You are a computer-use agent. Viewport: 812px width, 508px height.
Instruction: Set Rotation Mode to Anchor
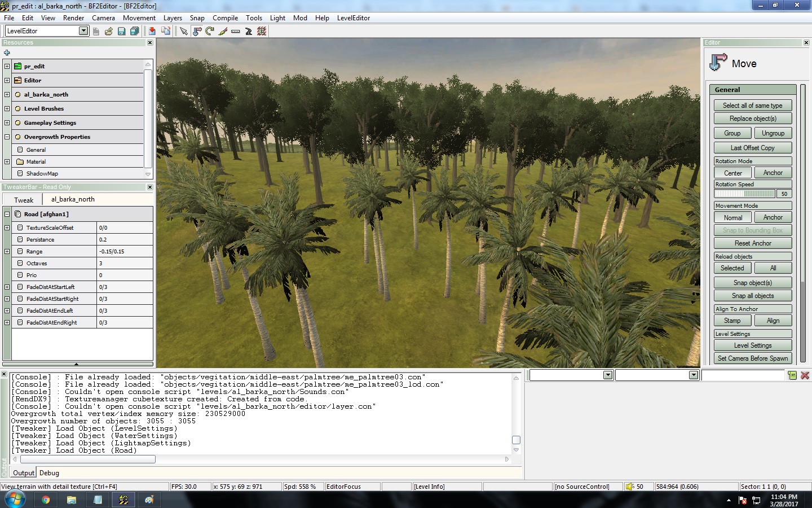click(773, 173)
